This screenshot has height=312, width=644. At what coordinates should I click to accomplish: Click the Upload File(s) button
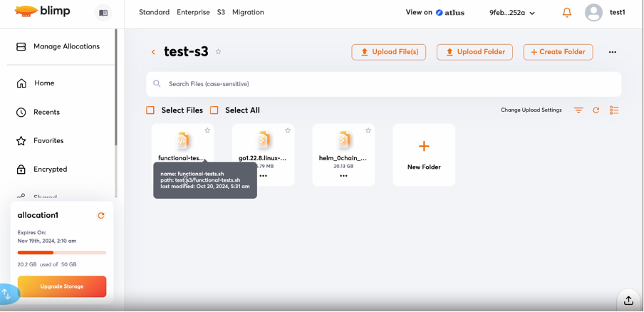pos(388,52)
